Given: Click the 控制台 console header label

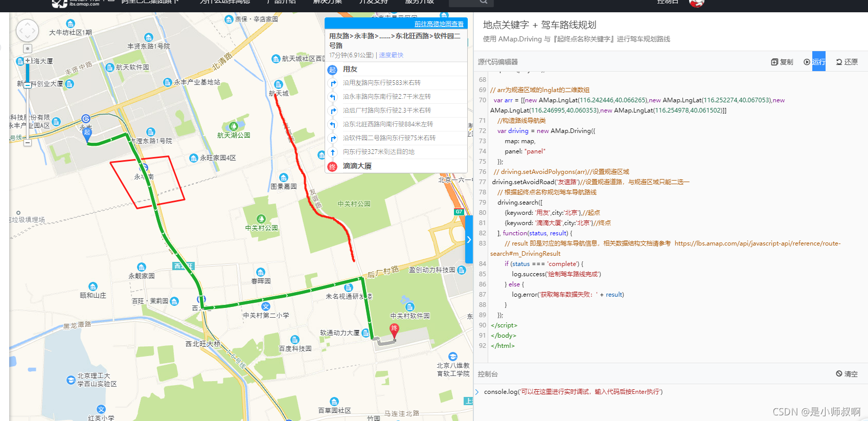Looking at the screenshot, I should pyautogui.click(x=488, y=374).
